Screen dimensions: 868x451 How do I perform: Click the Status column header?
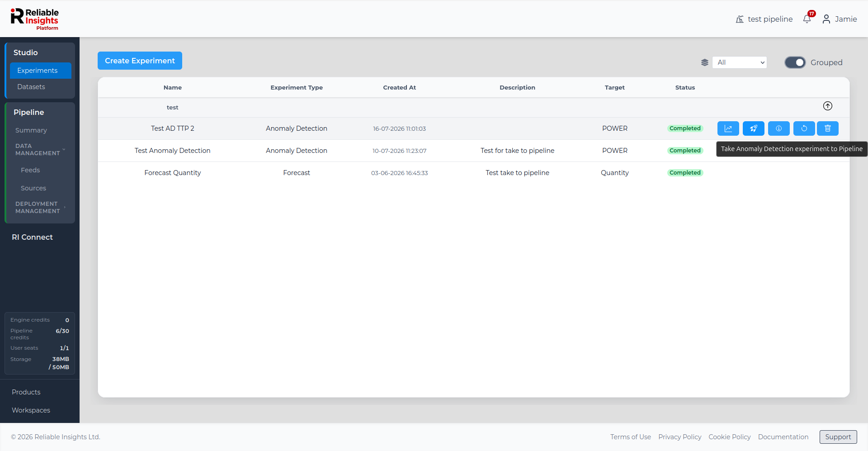point(685,88)
